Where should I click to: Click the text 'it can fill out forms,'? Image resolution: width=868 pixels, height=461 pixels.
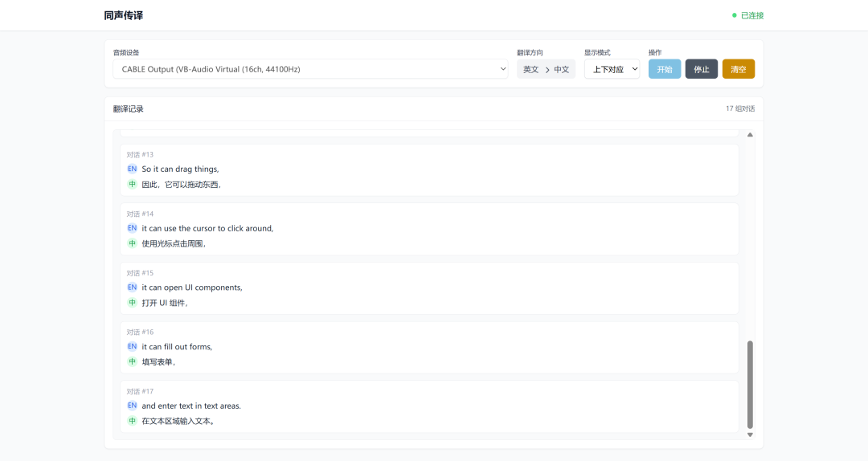[x=177, y=346]
